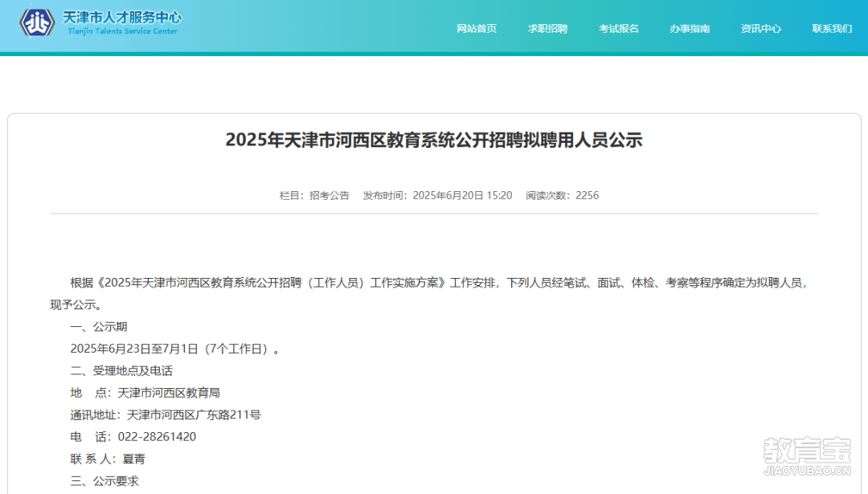868x494 pixels.
Task: Click the heading 三、公示要求
Action: [x=104, y=480]
